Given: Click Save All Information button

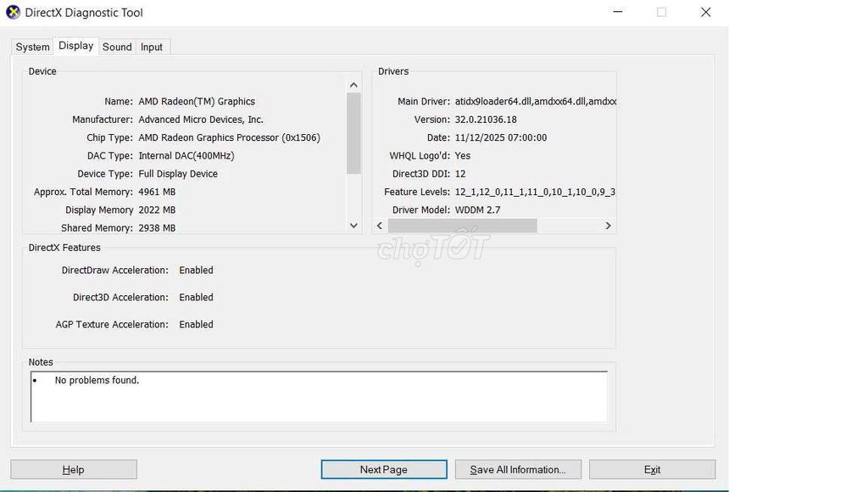Looking at the screenshot, I should pos(518,469).
